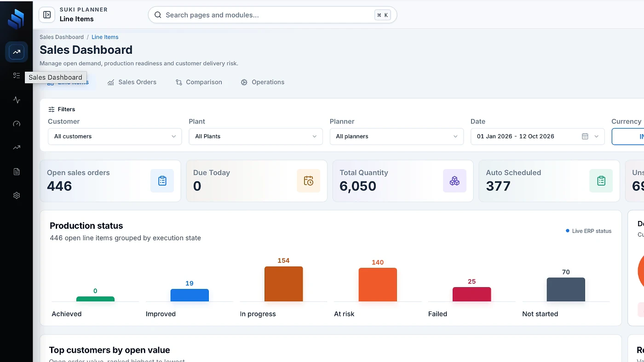Open the Date range dropdown
Image resolution: width=644 pixels, height=362 pixels.
pos(537,136)
